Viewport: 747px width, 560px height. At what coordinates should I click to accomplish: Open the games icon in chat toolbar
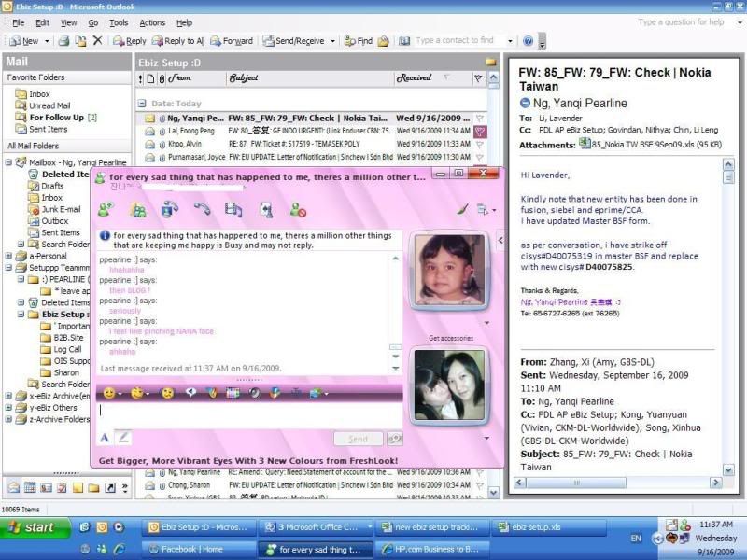(x=266, y=209)
